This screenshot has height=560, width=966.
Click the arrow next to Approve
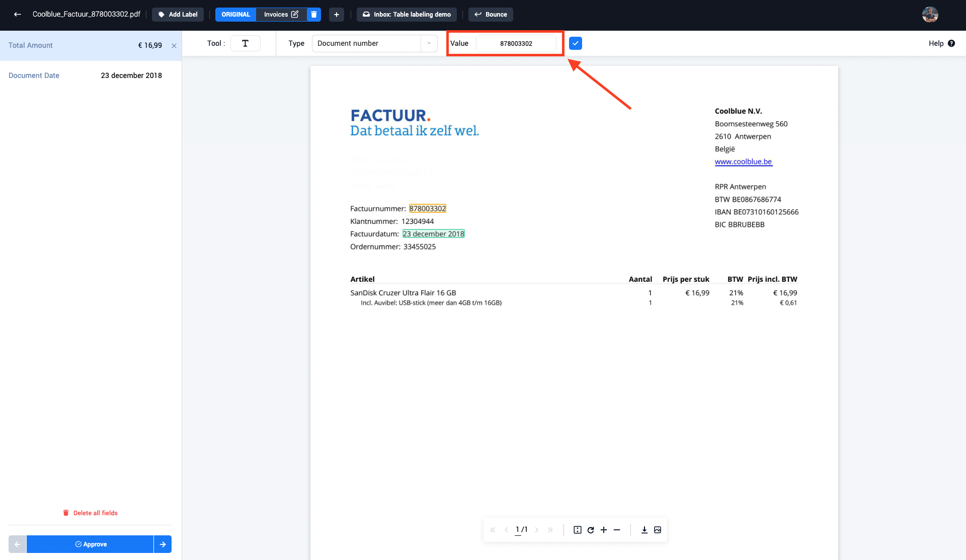[163, 544]
